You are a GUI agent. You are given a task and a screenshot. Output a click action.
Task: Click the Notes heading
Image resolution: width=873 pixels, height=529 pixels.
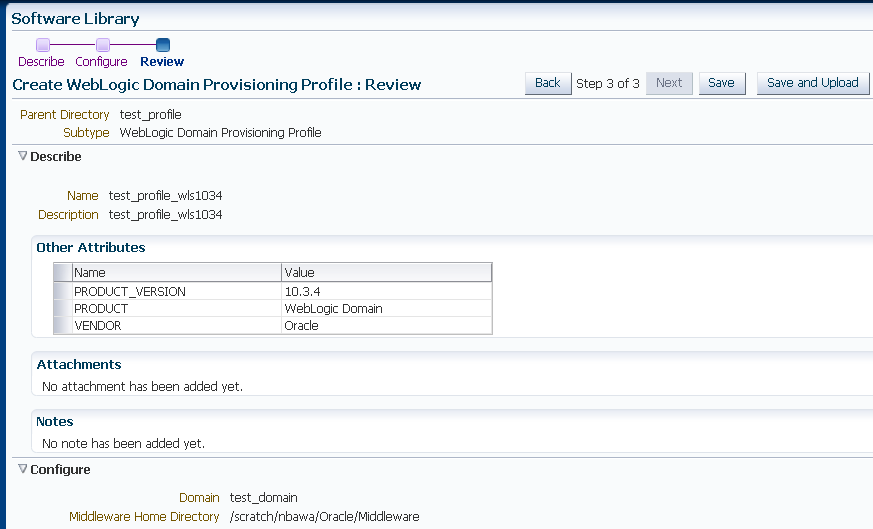(55, 422)
